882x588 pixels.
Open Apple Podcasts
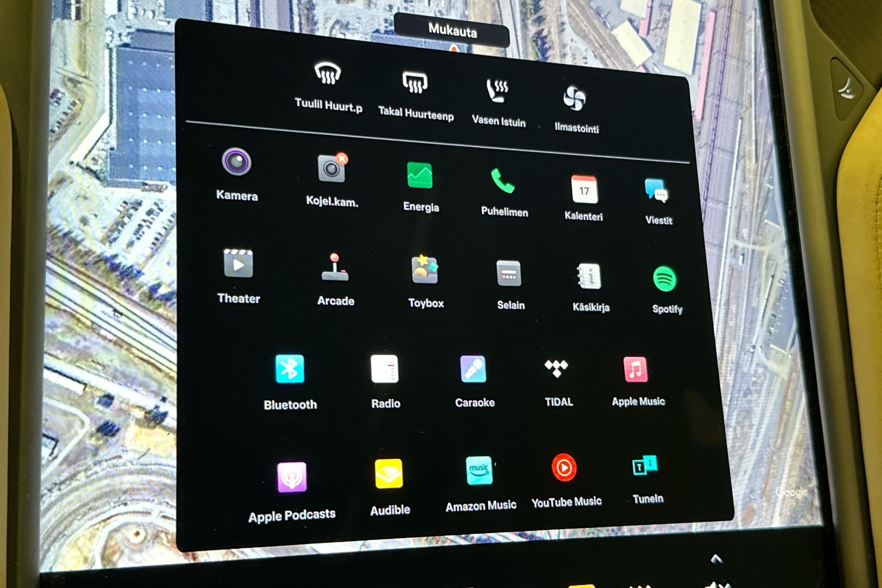pyautogui.click(x=292, y=492)
